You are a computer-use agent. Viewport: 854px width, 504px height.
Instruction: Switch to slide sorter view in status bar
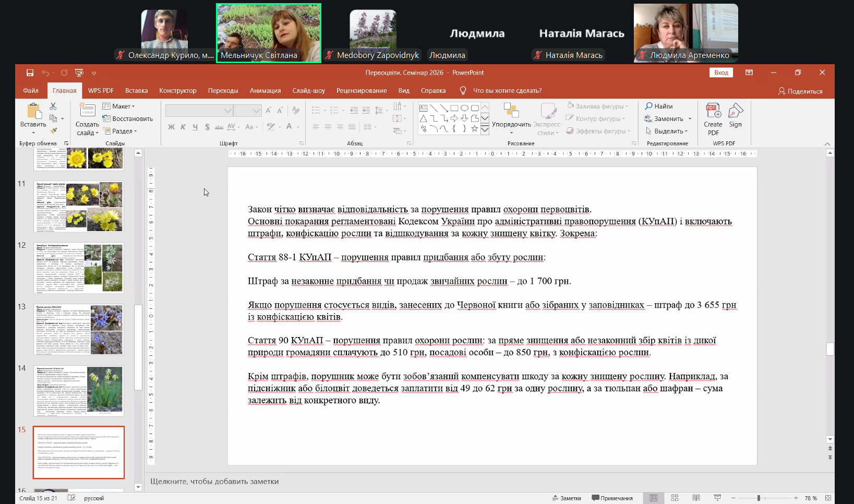point(675,498)
